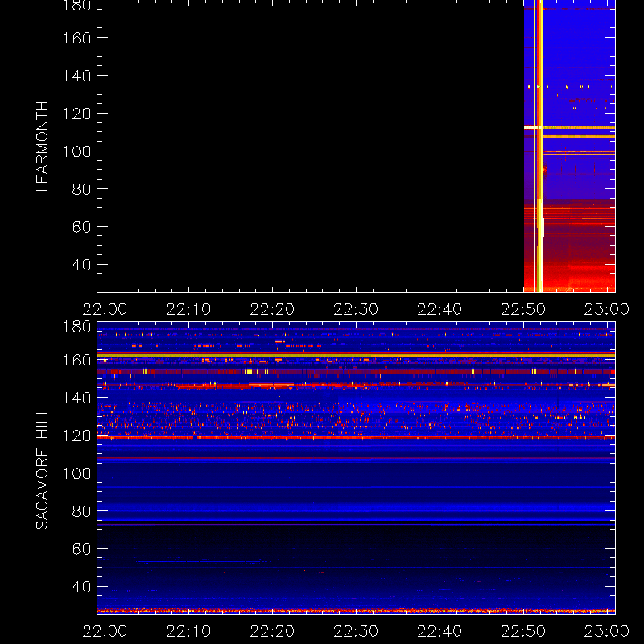Click the 160 frequency label on Learmonth plot

point(76,38)
